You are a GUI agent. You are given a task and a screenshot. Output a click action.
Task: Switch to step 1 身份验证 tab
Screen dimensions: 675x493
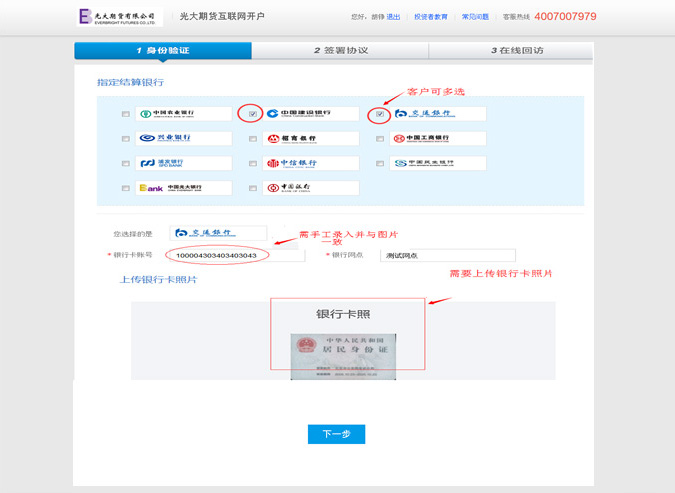tap(163, 50)
